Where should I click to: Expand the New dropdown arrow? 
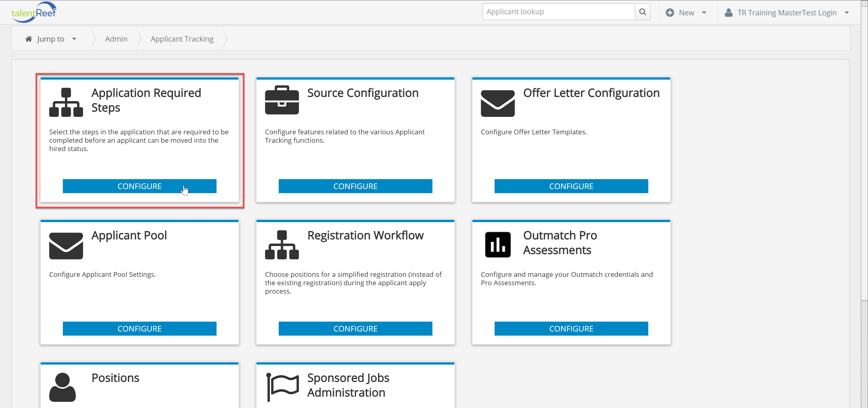point(704,13)
